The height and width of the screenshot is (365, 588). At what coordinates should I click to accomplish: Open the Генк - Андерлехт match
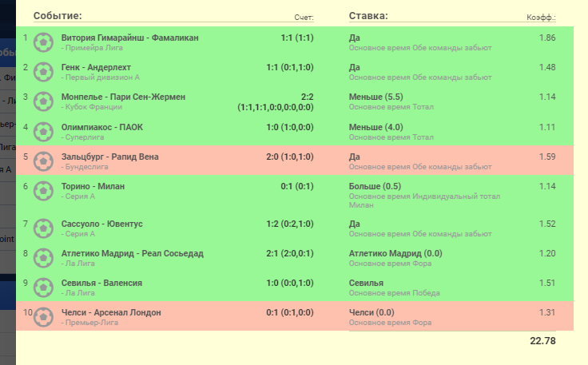(x=96, y=67)
